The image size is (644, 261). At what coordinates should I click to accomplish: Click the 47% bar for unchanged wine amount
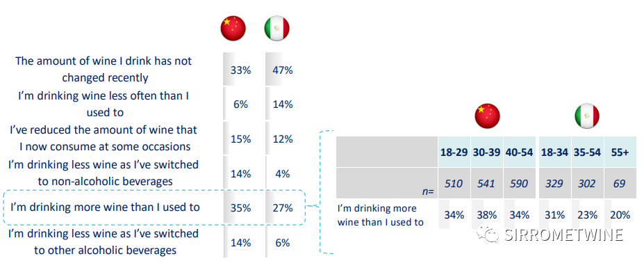click(283, 70)
